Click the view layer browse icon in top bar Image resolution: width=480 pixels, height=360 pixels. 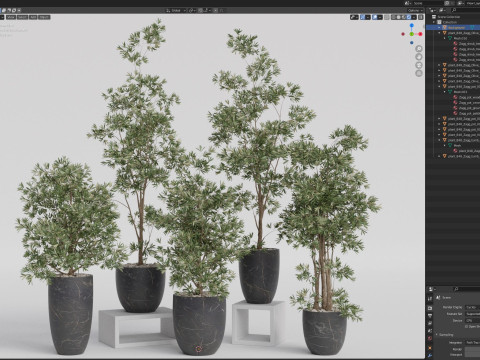(x=461, y=3)
